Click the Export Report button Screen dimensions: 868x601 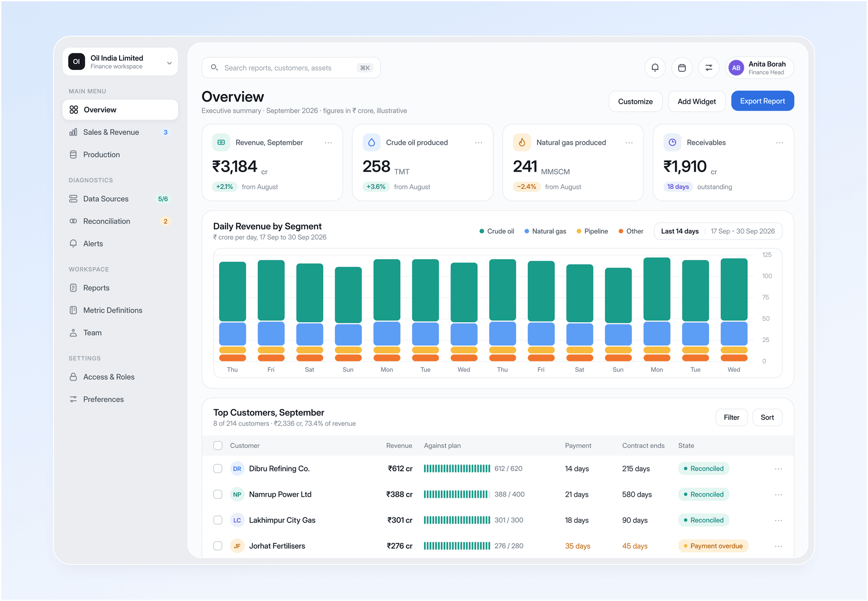762,101
